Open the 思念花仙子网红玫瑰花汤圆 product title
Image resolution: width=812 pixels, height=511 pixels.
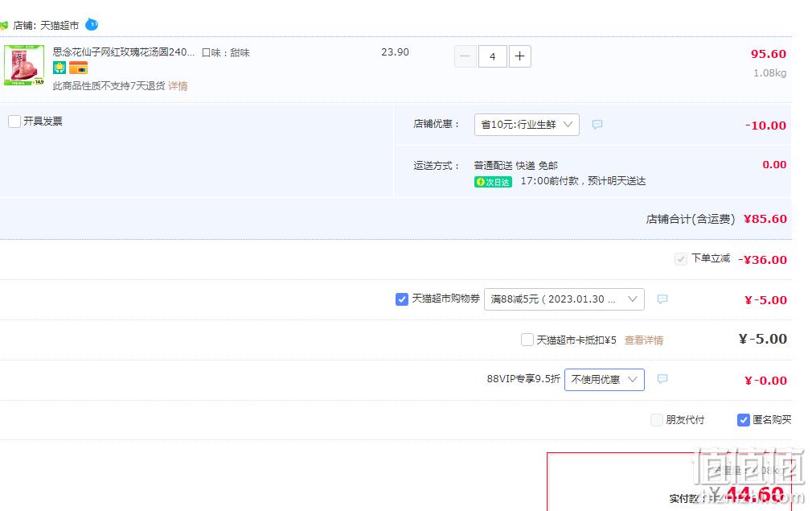(x=124, y=52)
